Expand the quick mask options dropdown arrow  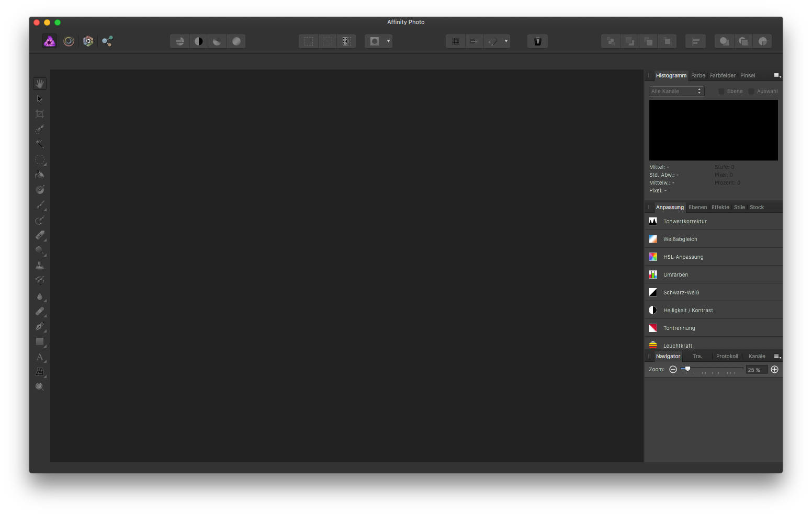[388, 41]
